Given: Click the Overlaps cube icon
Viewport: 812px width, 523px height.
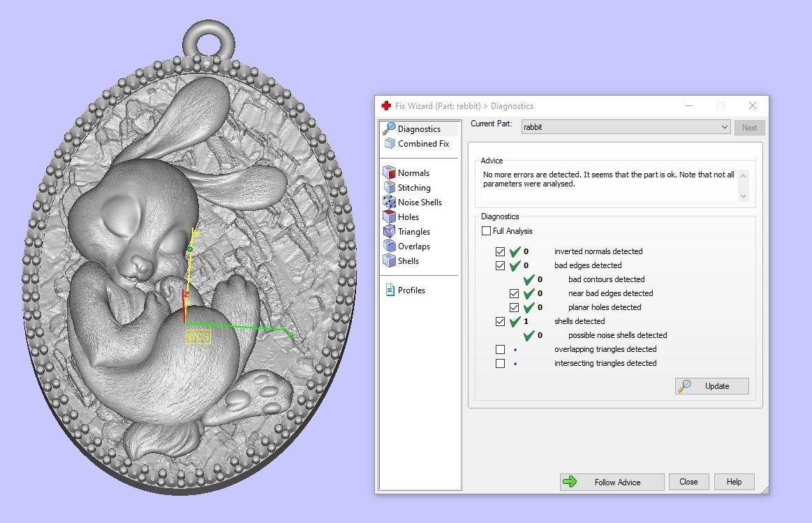Looking at the screenshot, I should tap(389, 246).
